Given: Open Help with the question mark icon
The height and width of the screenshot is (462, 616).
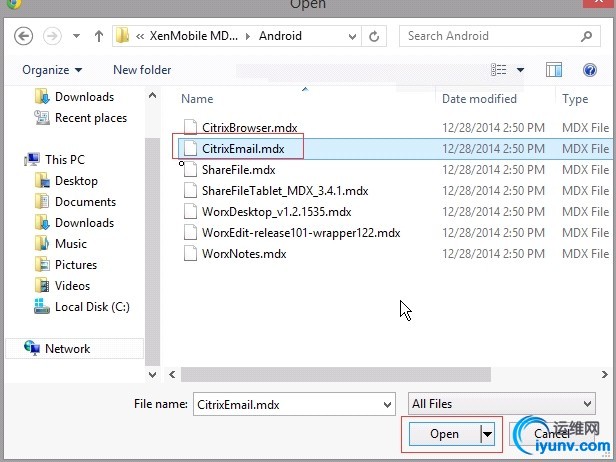Looking at the screenshot, I should 590,70.
